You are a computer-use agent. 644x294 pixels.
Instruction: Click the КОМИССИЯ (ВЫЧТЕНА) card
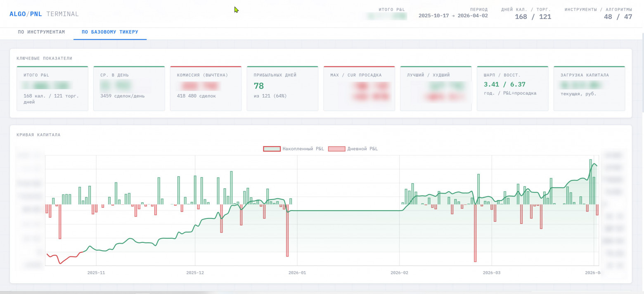(206, 88)
